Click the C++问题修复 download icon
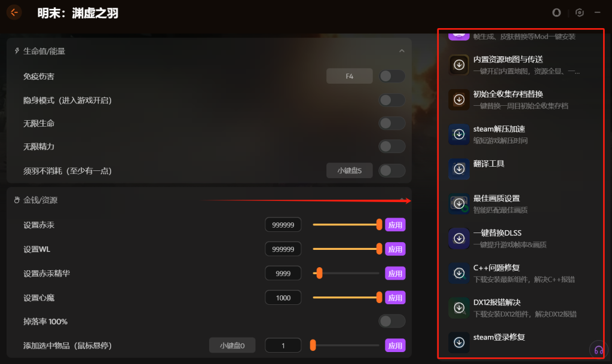The height and width of the screenshot is (364, 612). (458, 273)
